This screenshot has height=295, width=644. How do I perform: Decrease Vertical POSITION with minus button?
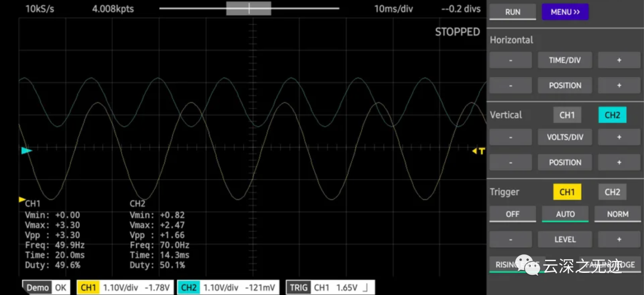point(510,162)
